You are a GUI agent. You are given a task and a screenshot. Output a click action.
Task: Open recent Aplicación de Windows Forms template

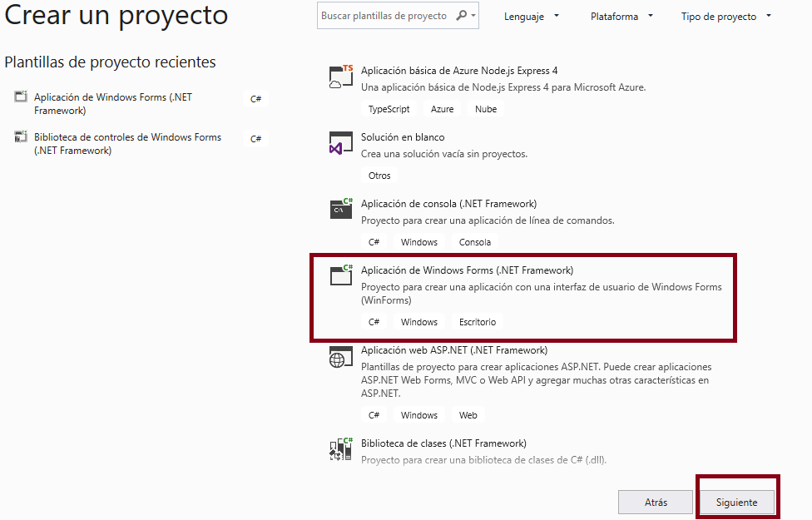point(113,104)
